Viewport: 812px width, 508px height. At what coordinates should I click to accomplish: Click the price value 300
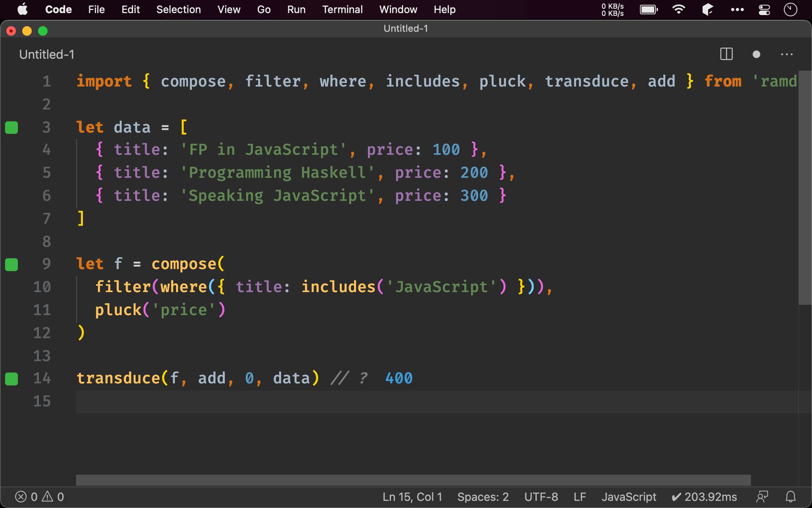(474, 196)
